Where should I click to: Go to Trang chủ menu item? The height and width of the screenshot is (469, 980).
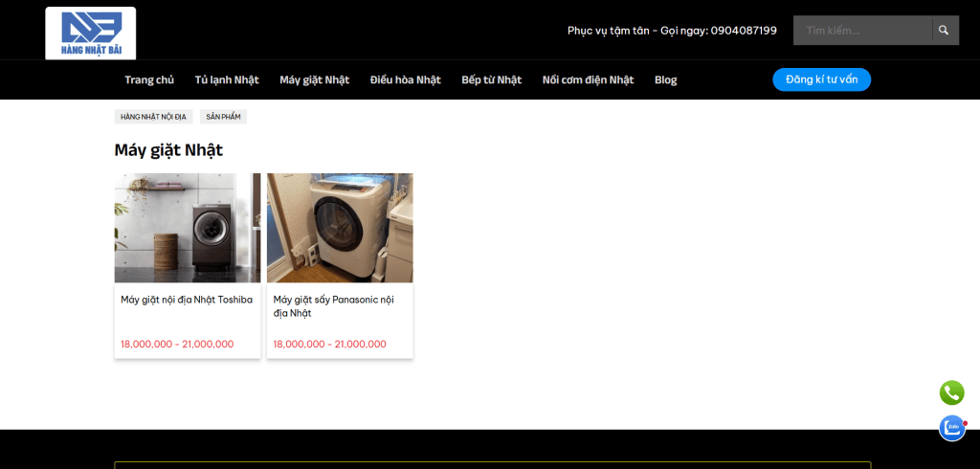[x=149, y=80]
